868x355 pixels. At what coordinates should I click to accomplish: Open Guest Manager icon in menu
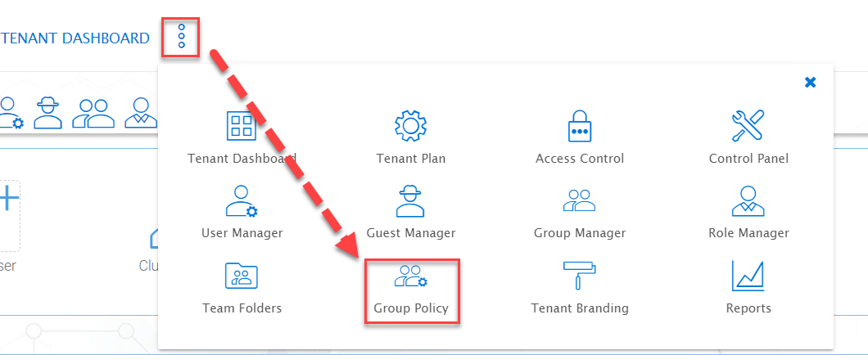point(410,201)
